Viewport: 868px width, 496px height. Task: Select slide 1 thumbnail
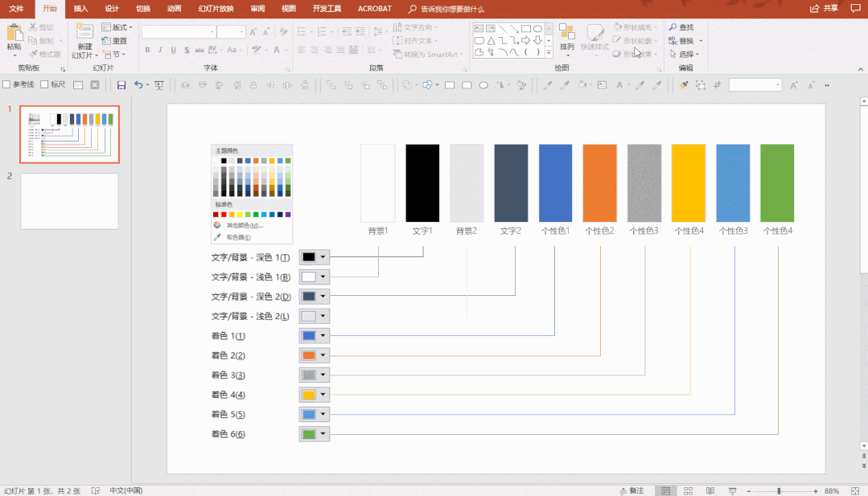point(70,134)
